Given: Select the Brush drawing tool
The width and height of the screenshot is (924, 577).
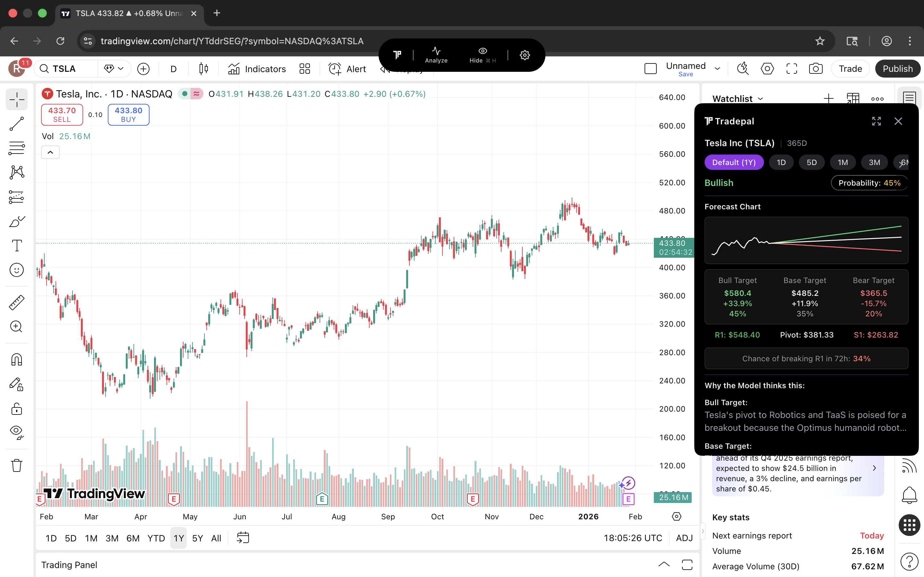Looking at the screenshot, I should (x=16, y=221).
